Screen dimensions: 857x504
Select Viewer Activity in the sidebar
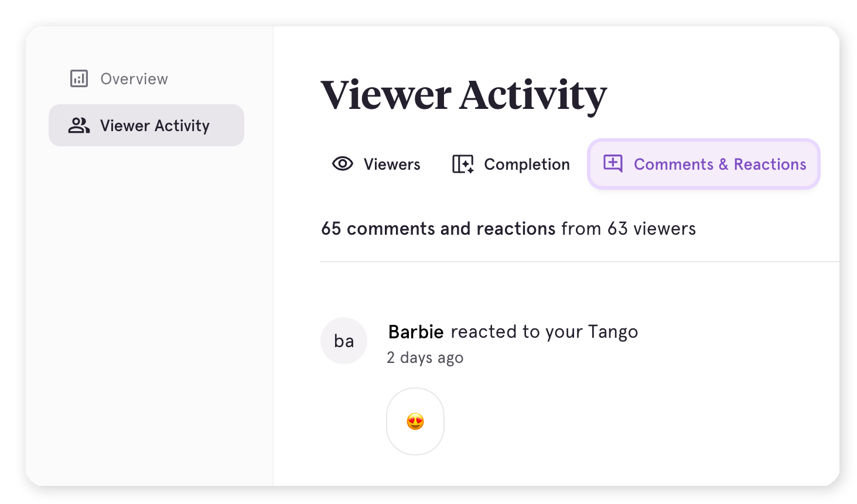(155, 125)
